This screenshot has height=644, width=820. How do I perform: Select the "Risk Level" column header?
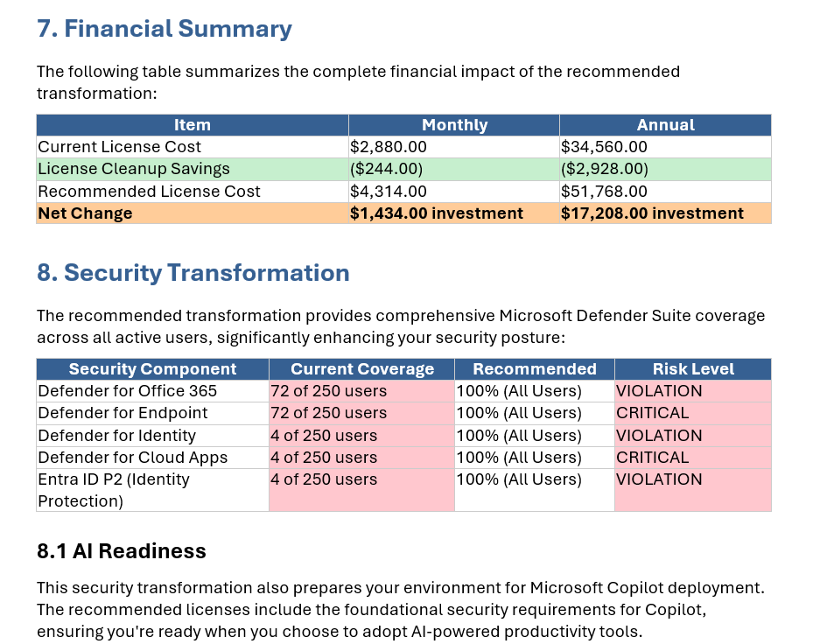pyautogui.click(x=692, y=368)
